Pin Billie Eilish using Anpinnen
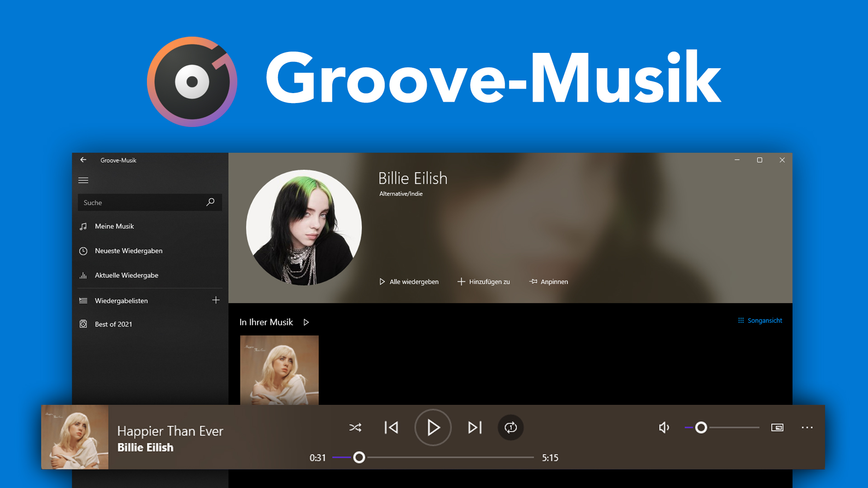Screen dimensions: 868x488 click(x=548, y=282)
